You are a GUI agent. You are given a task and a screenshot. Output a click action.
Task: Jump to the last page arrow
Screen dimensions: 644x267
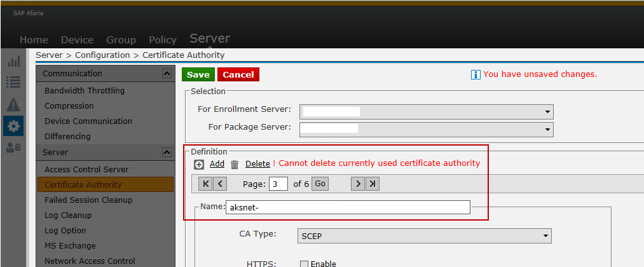pyautogui.click(x=373, y=184)
